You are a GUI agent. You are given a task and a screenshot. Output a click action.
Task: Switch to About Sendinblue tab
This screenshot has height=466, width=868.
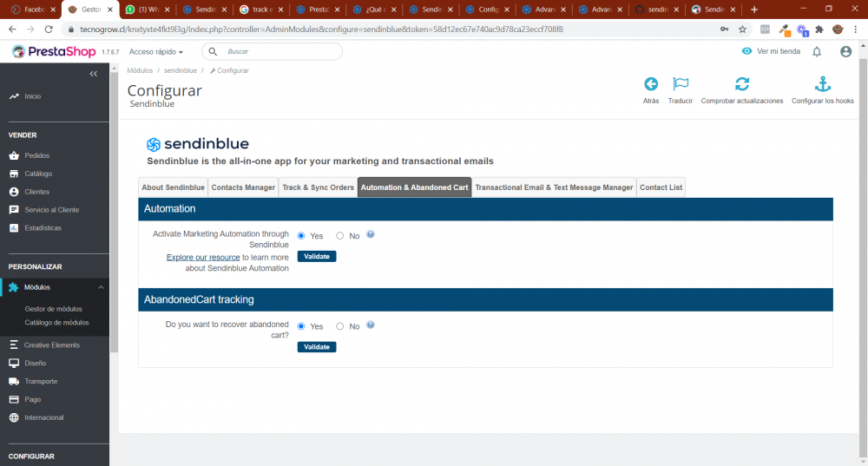click(173, 187)
